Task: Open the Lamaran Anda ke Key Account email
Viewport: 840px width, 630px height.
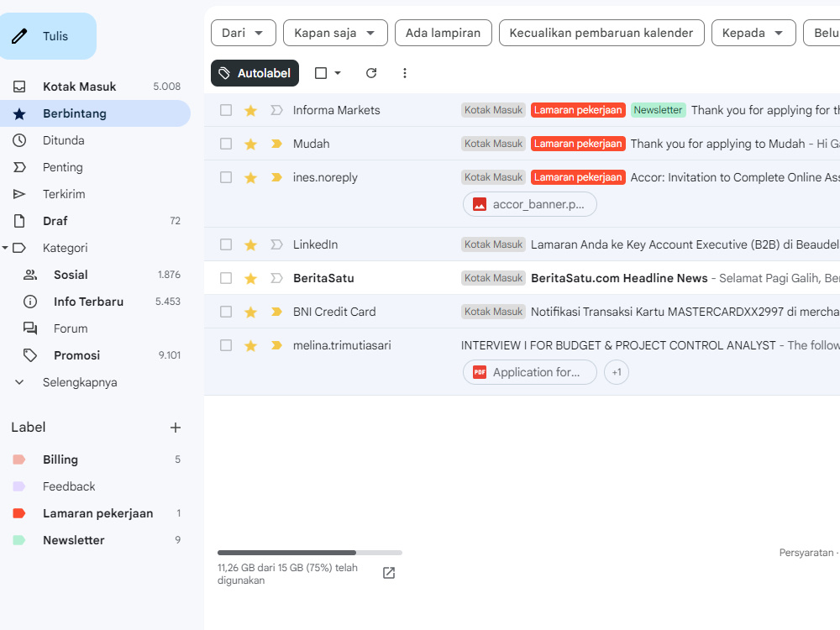Action: [x=522, y=244]
